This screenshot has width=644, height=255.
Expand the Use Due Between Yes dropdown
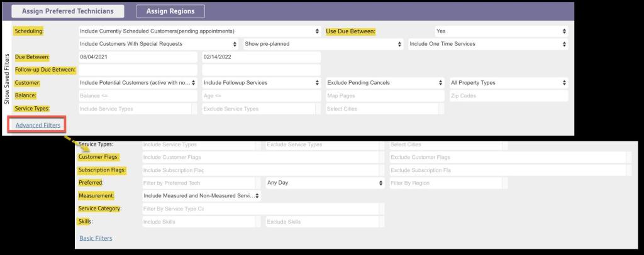pyautogui.click(x=501, y=31)
